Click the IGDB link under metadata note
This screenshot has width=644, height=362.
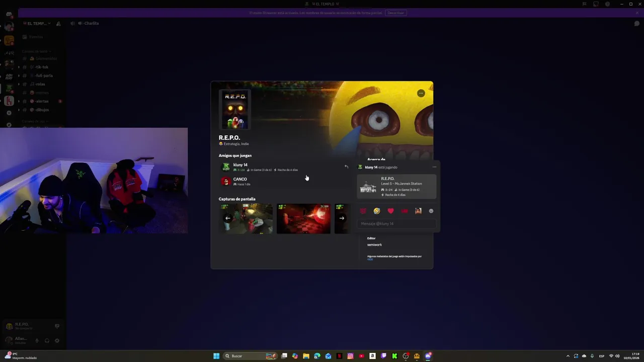(370, 259)
